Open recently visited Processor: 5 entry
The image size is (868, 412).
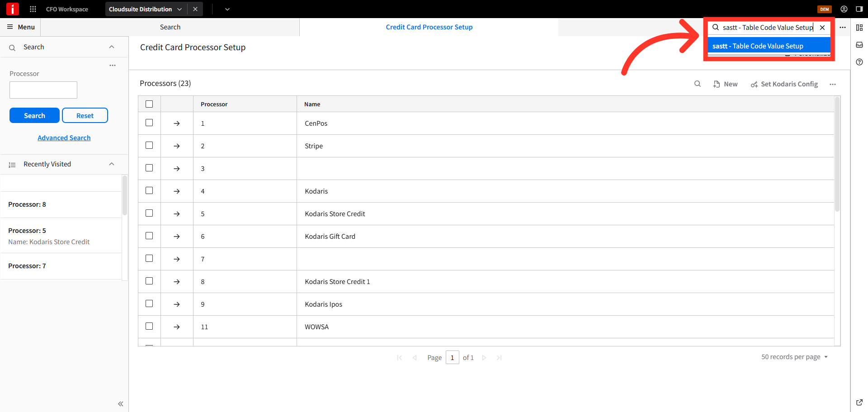click(61, 236)
